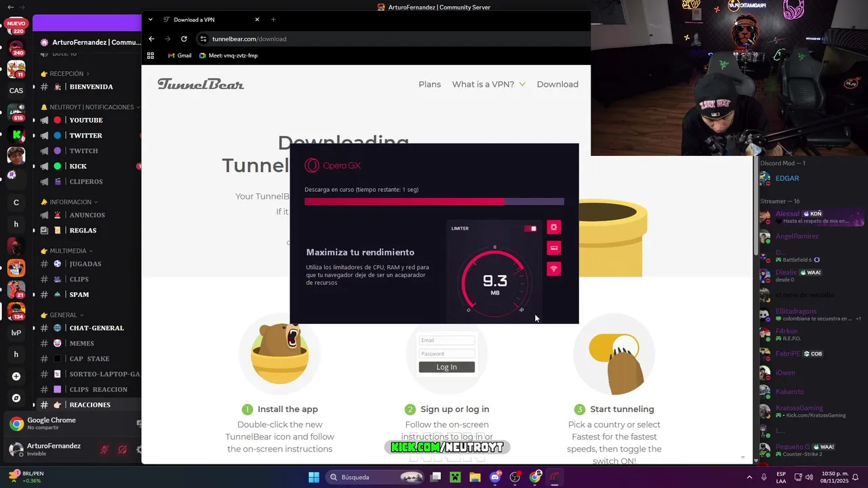Add a server with plus icon
The image size is (868, 488).
16,376
